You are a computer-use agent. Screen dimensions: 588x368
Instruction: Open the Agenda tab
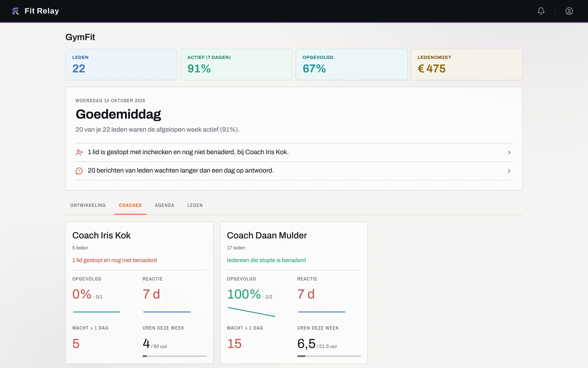click(164, 205)
